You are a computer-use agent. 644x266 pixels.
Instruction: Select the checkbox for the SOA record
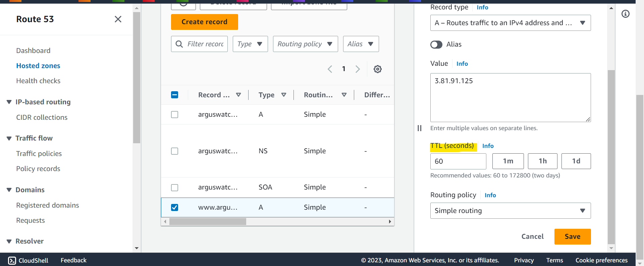(174, 188)
